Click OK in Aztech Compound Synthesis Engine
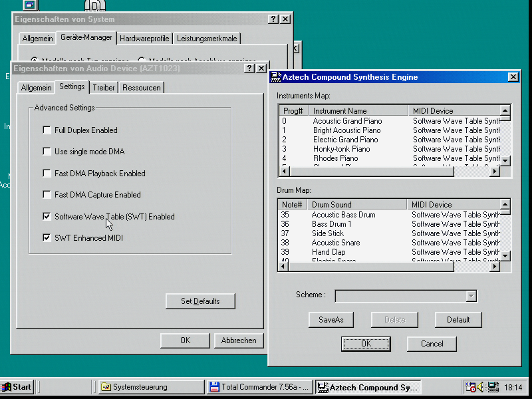The image size is (532, 399). 366,344
